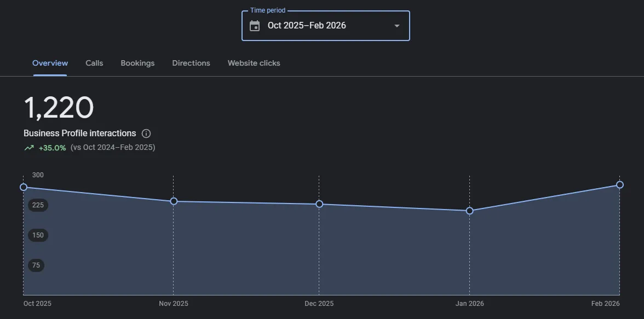Click the calendar icon in Time period

(255, 26)
